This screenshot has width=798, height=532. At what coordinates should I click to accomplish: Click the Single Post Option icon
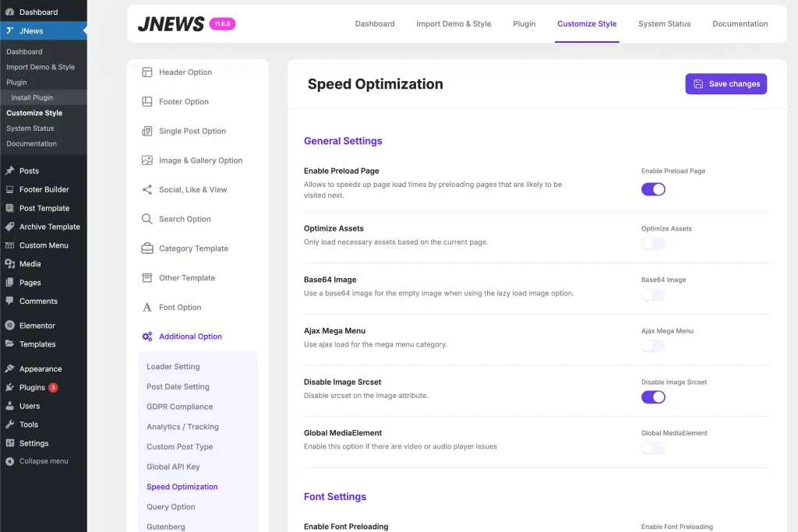click(147, 131)
